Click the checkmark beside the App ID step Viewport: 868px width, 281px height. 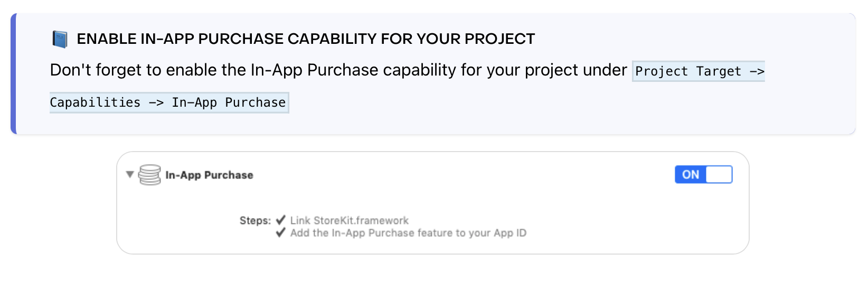tap(281, 232)
